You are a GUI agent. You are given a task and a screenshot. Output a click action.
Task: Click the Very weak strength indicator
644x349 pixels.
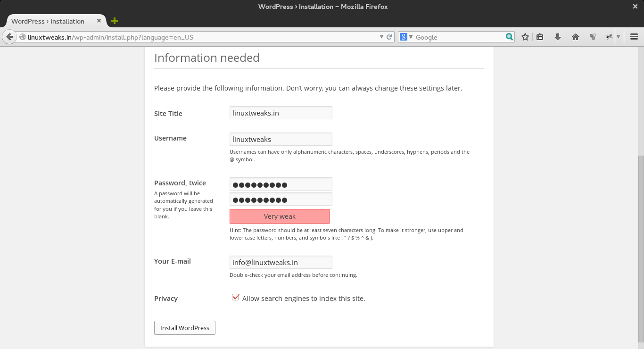(x=280, y=216)
